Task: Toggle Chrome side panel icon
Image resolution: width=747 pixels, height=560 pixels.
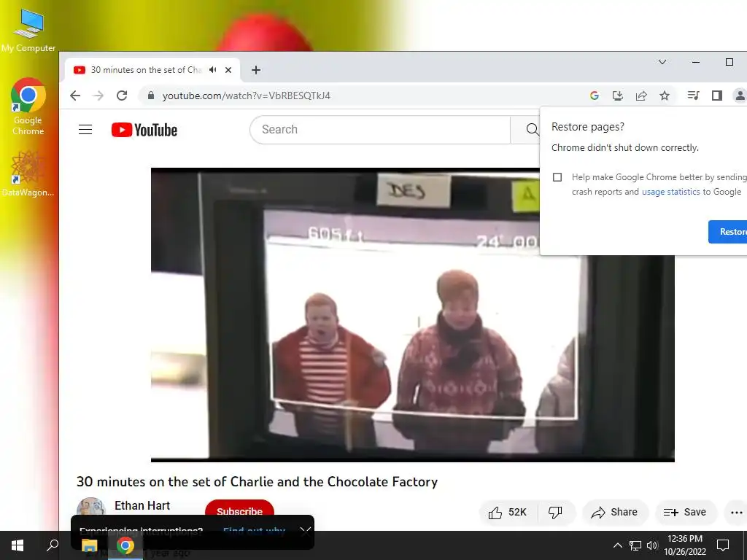Action: click(x=717, y=96)
